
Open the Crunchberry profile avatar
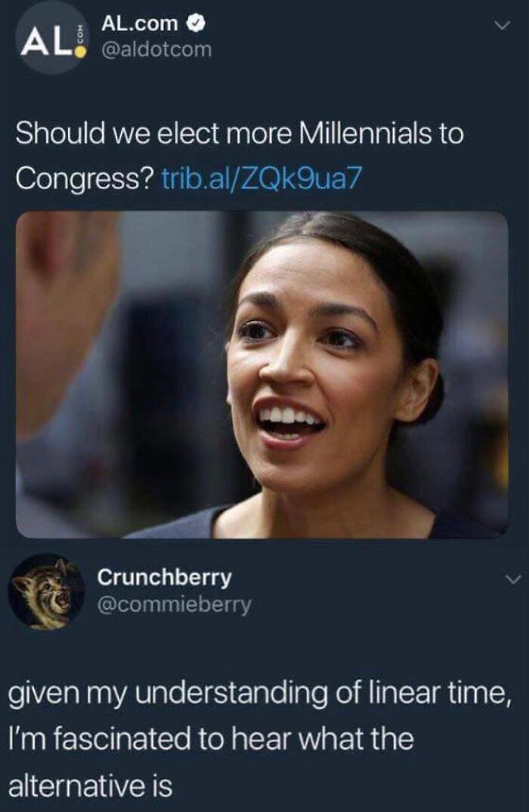(x=47, y=591)
